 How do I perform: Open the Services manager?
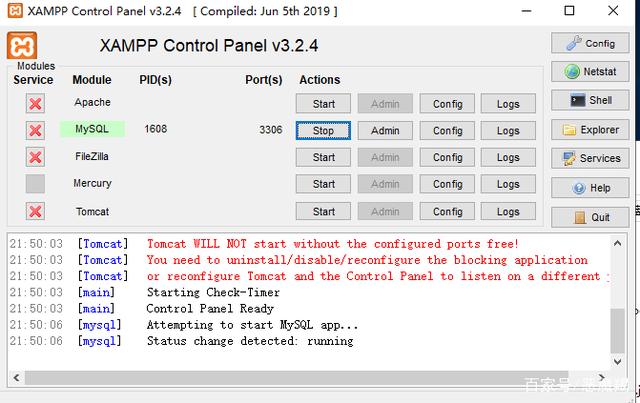click(x=589, y=158)
